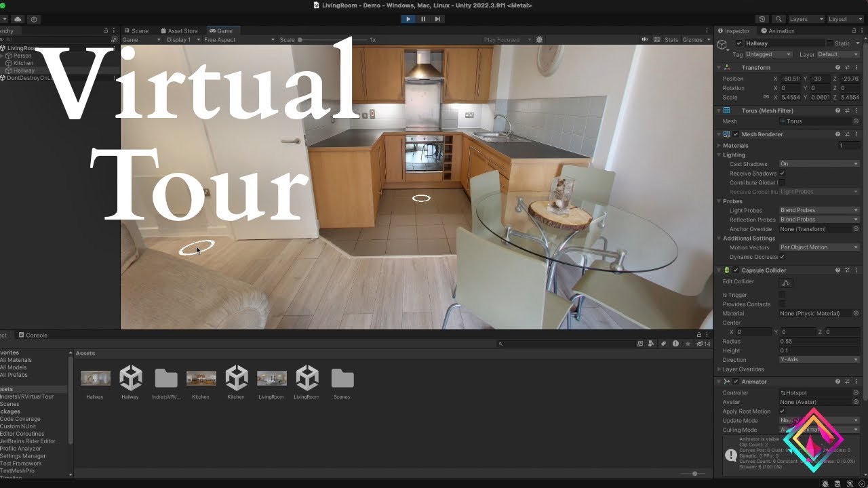The height and width of the screenshot is (488, 868).
Task: Adjust the Game view Scale slider
Action: [332, 40]
